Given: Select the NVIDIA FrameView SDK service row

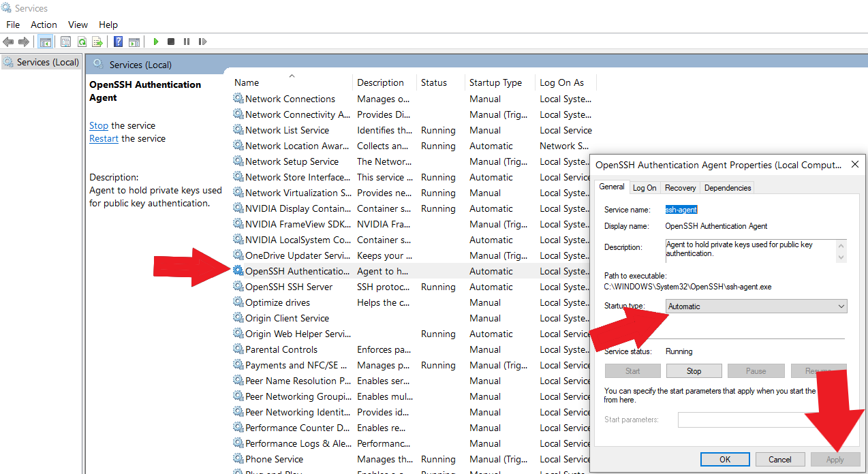Looking at the screenshot, I should click(411, 224).
